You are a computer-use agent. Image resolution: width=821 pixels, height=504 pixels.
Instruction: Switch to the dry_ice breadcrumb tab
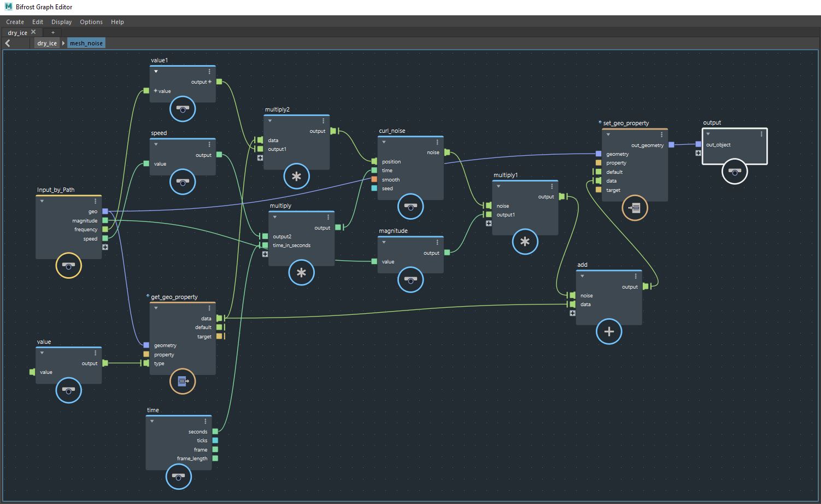click(46, 43)
